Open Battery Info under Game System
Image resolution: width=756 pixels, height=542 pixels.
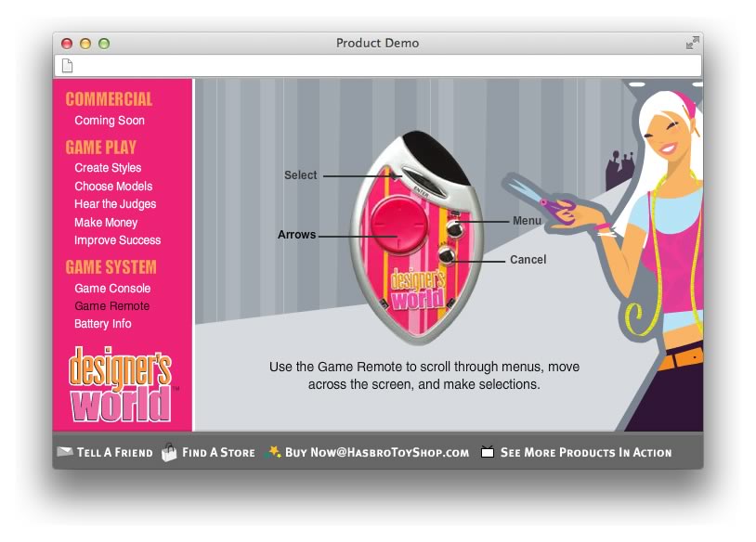tap(103, 324)
